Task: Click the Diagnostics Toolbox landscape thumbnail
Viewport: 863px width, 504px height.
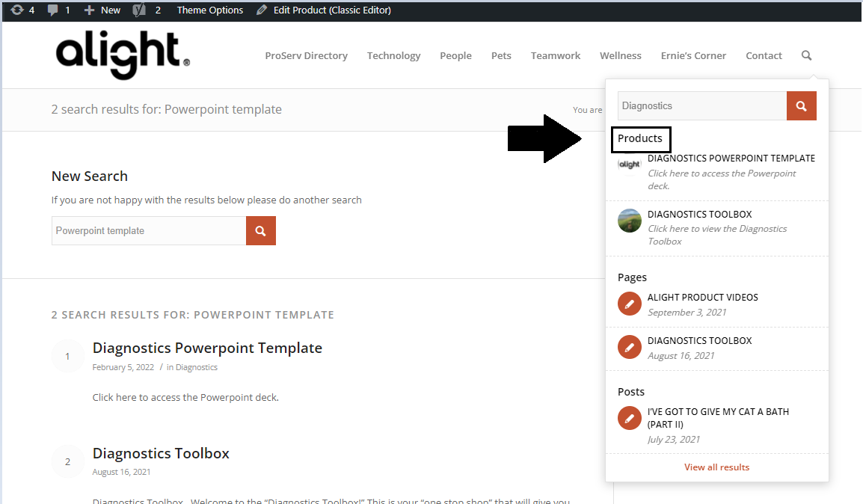Action: click(630, 221)
